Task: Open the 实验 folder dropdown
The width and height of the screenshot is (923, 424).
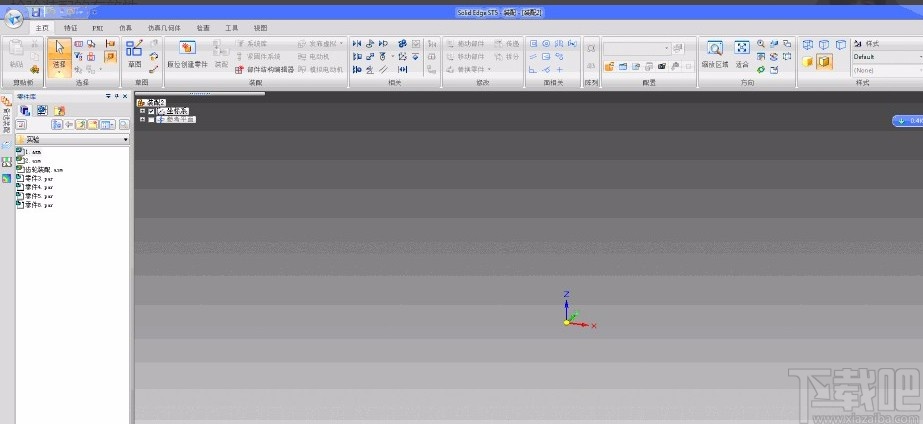Action: pyautogui.click(x=125, y=140)
